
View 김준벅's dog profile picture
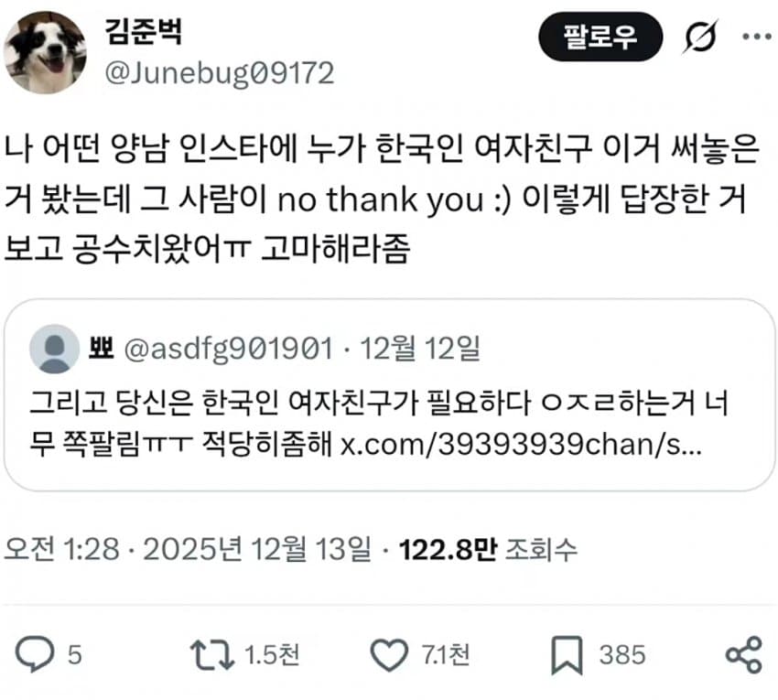pyautogui.click(x=45, y=52)
